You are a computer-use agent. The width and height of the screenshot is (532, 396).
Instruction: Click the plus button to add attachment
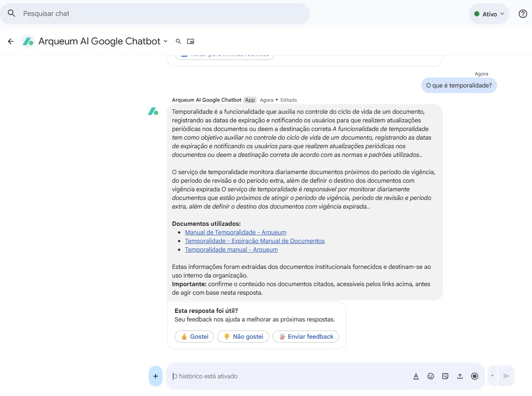point(156,376)
